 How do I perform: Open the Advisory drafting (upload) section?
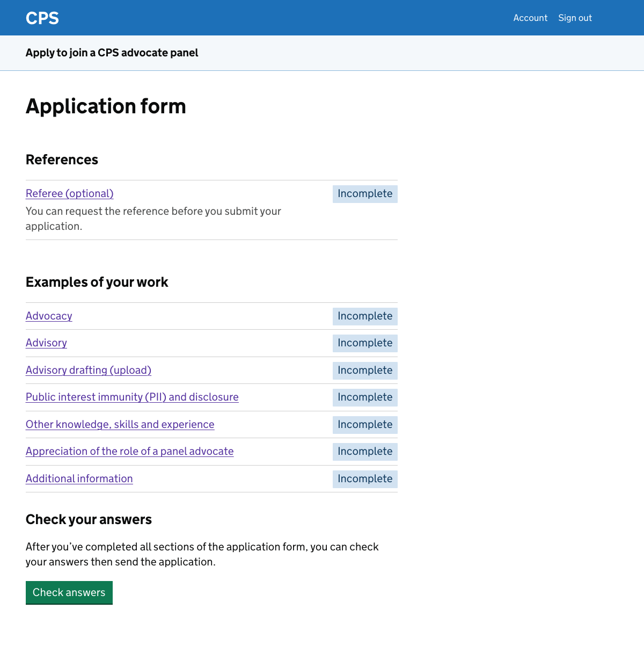pyautogui.click(x=88, y=370)
